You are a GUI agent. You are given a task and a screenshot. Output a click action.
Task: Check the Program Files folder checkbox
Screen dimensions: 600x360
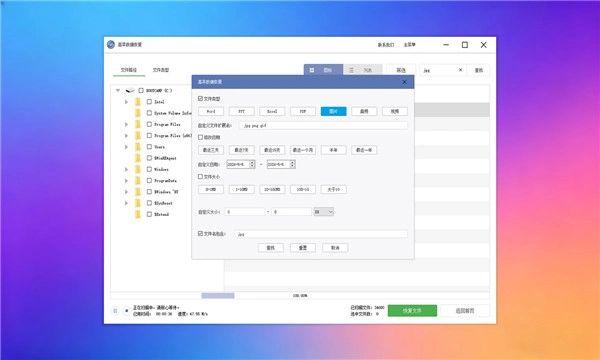tap(149, 124)
